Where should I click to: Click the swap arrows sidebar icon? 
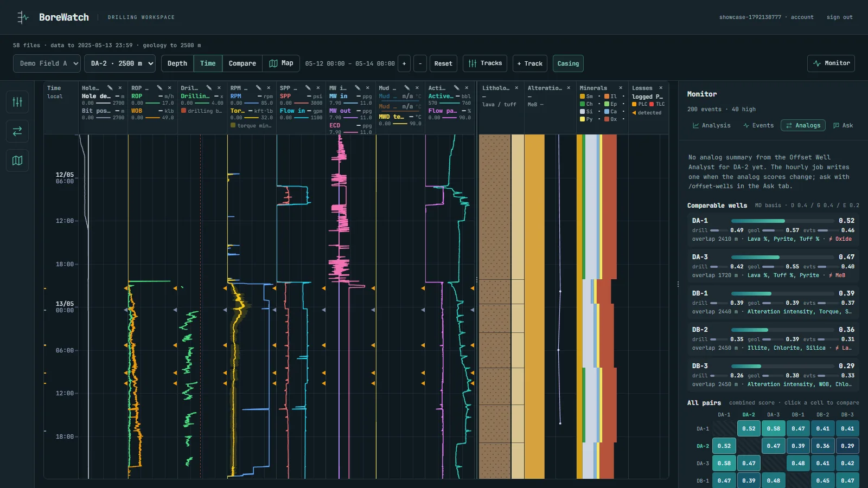(17, 131)
